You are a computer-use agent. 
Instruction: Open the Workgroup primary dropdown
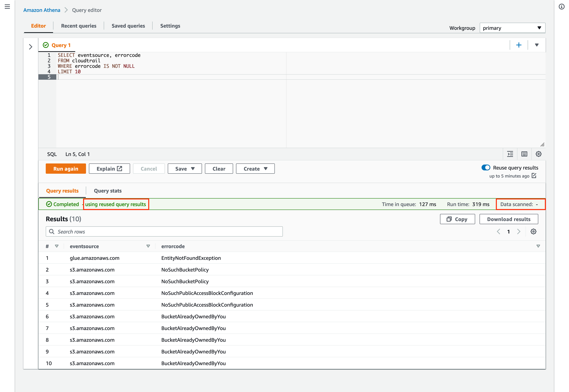512,28
